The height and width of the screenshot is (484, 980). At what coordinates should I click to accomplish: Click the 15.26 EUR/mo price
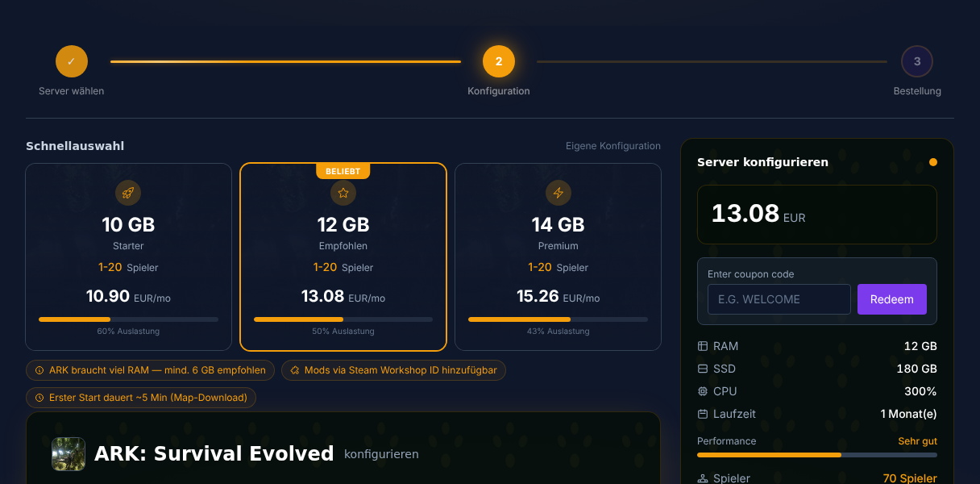558,297
